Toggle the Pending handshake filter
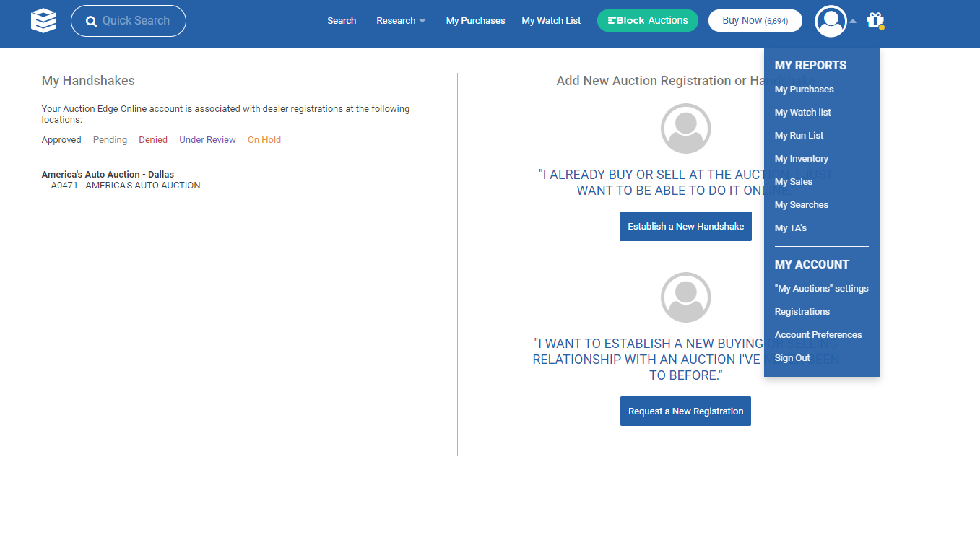The width and height of the screenshot is (980, 540). pyautogui.click(x=110, y=139)
